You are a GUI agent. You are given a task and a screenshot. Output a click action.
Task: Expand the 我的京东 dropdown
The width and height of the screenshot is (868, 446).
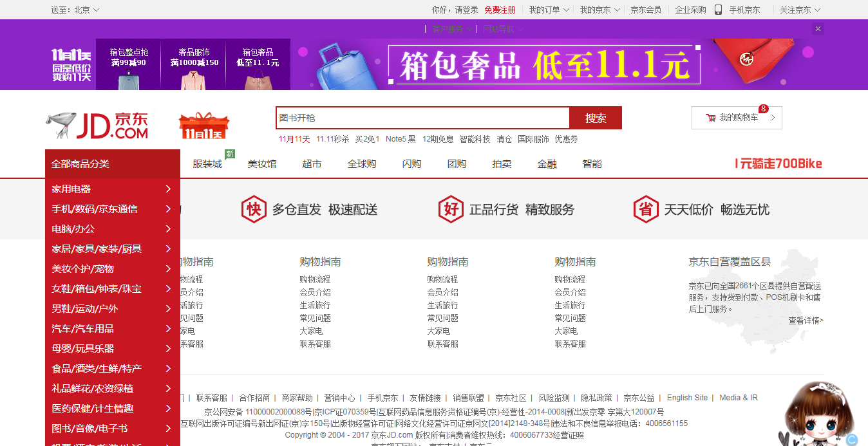point(599,10)
